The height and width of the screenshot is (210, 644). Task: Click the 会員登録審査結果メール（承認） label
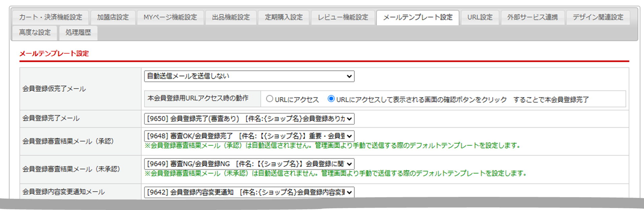point(68,141)
